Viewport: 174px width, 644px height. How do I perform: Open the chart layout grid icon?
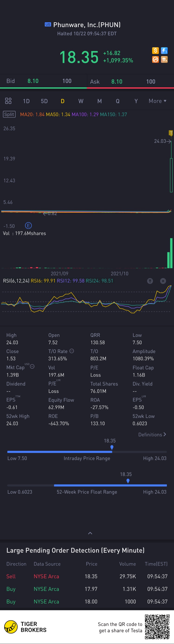coord(8,101)
